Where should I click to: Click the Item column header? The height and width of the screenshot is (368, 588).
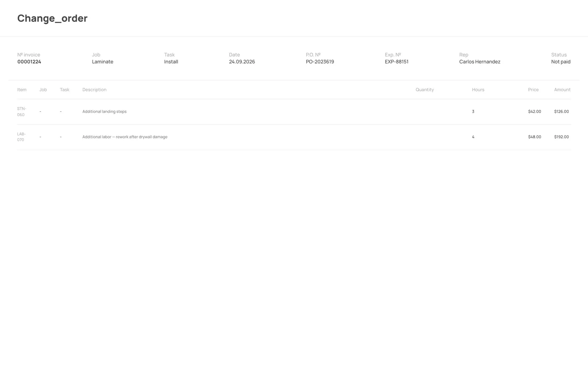(22, 90)
